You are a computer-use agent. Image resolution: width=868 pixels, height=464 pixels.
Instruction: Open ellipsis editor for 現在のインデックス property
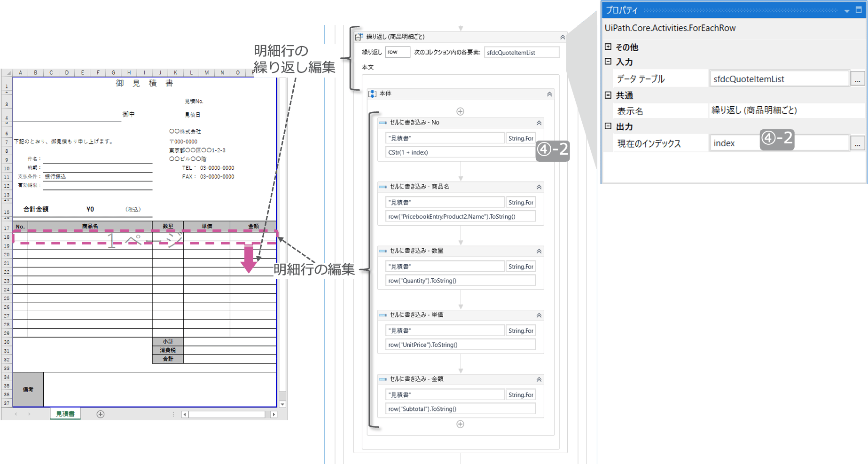tap(858, 143)
